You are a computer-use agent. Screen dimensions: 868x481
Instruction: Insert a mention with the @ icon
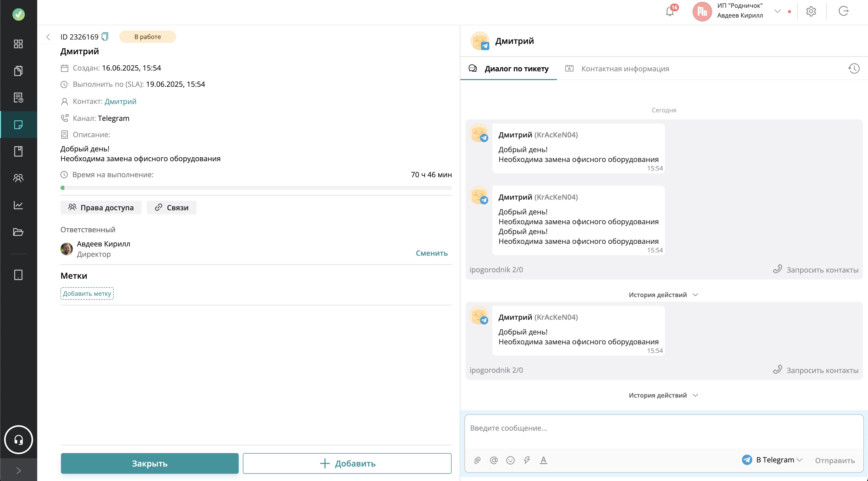click(x=494, y=460)
